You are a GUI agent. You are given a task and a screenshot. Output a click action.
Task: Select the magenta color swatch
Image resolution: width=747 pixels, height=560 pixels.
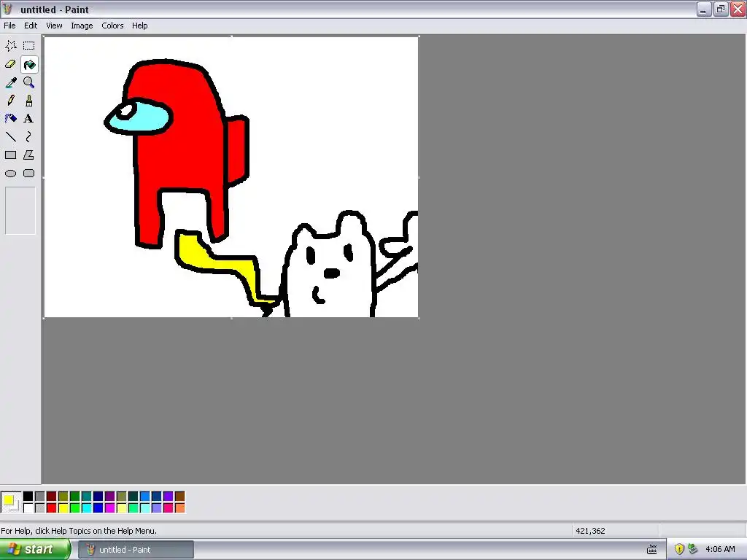109,508
